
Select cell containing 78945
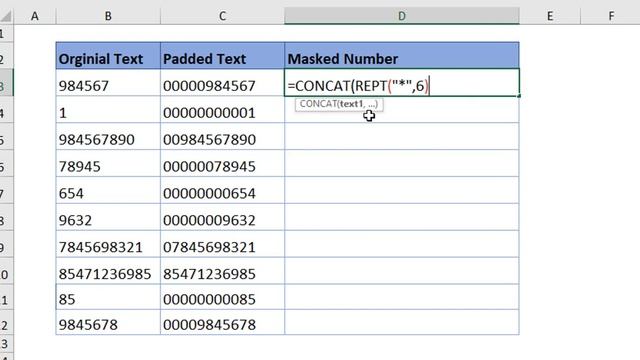(x=108, y=163)
